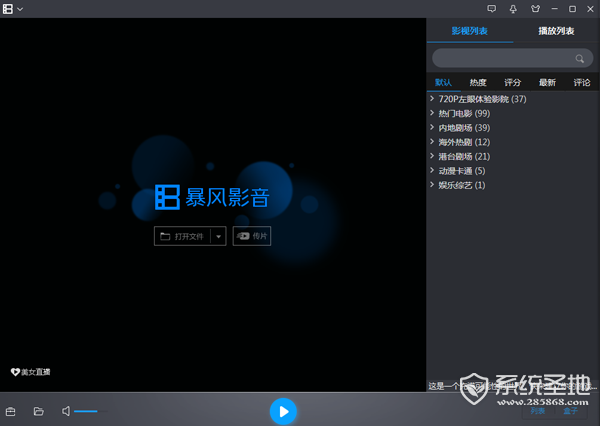This screenshot has width=600, height=426.
Task: Sort the list by 评论
Action: tap(582, 82)
